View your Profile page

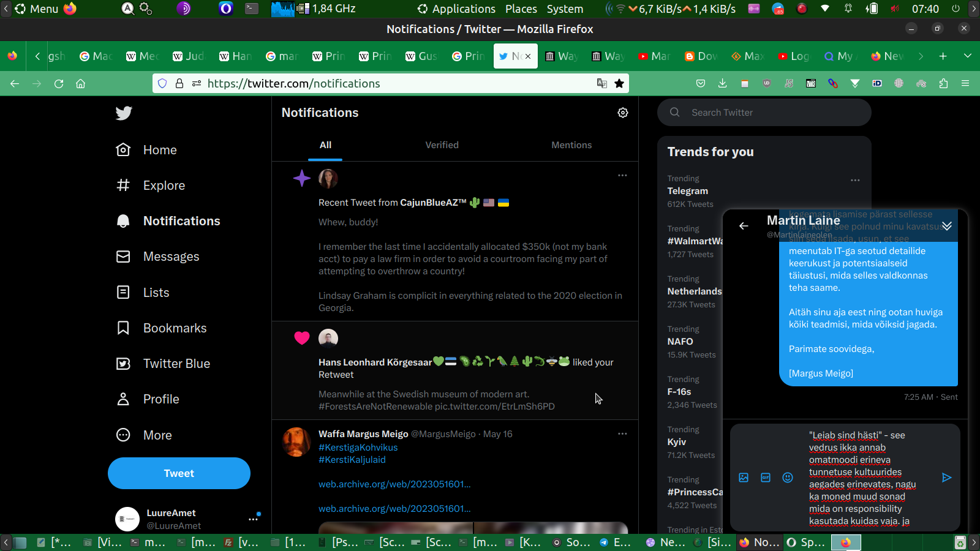[148, 399]
